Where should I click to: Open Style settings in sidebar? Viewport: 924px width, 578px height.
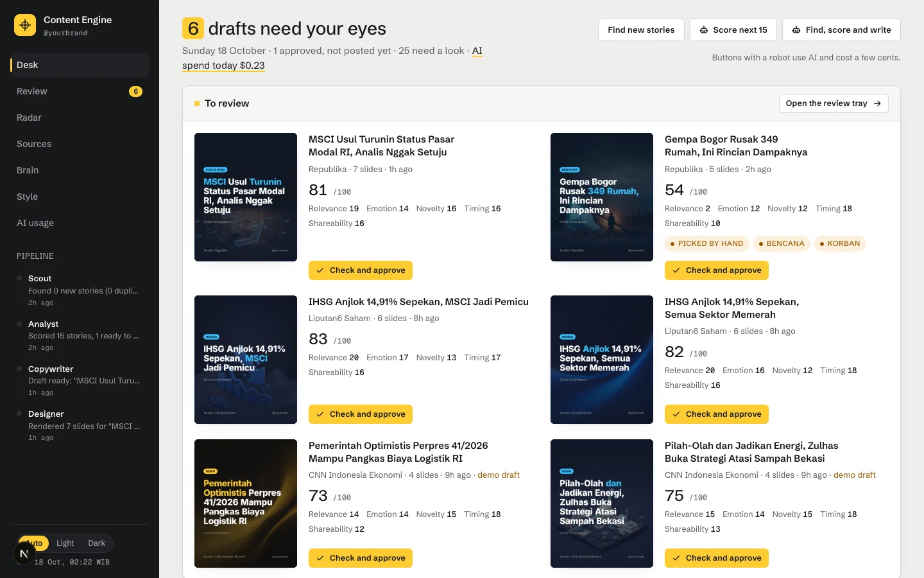click(x=80, y=197)
